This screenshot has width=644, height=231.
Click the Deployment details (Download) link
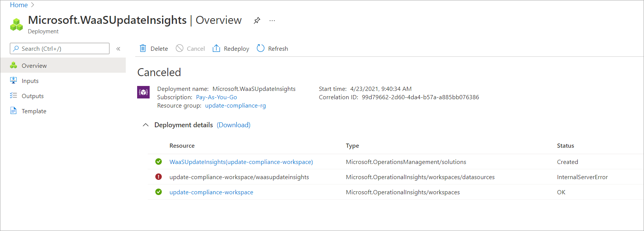(233, 125)
